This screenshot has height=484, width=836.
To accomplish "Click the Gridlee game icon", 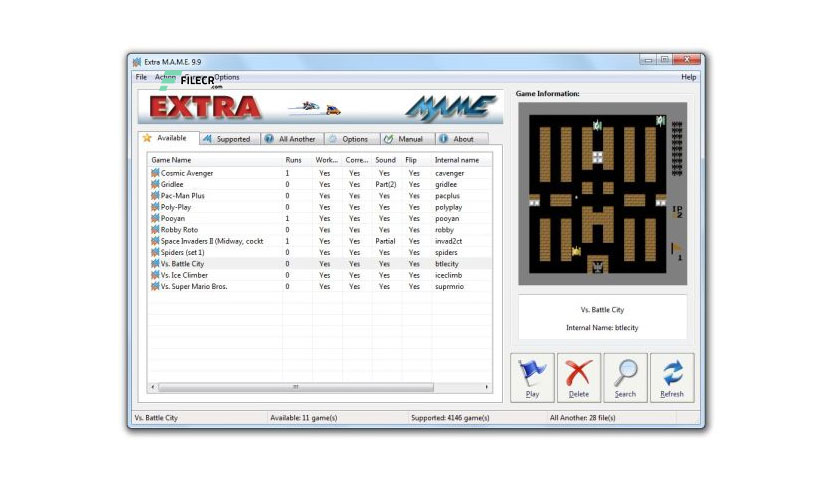I will pos(155,184).
